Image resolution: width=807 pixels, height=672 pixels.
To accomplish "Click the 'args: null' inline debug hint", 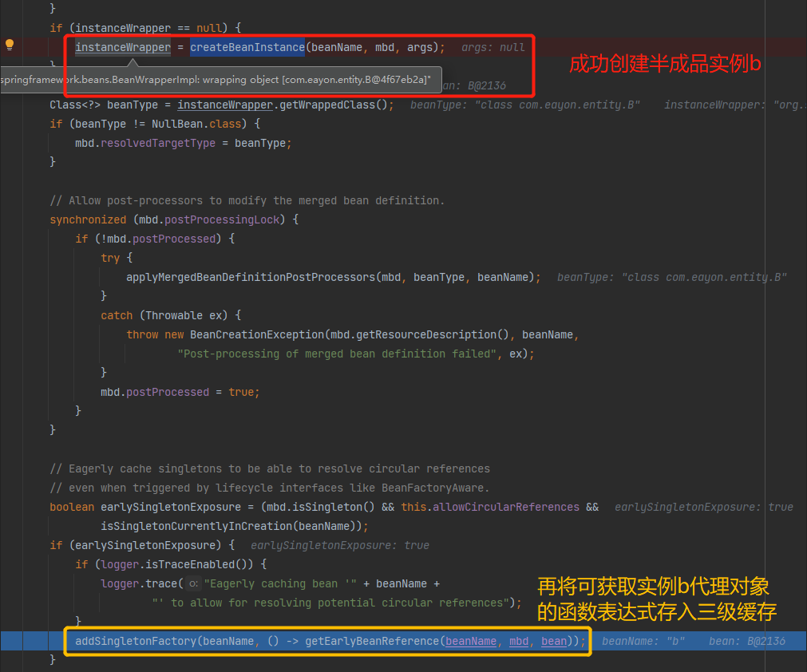I will coord(493,47).
